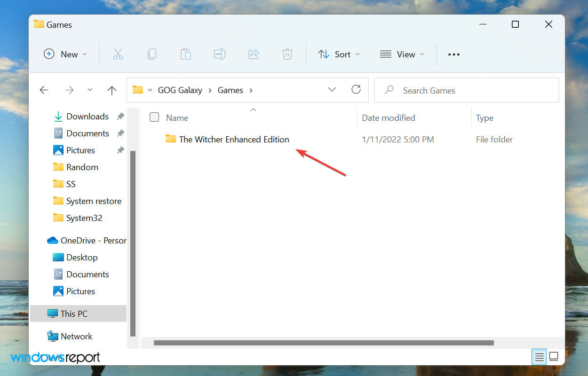Open System restore folder in sidebar

point(87,201)
